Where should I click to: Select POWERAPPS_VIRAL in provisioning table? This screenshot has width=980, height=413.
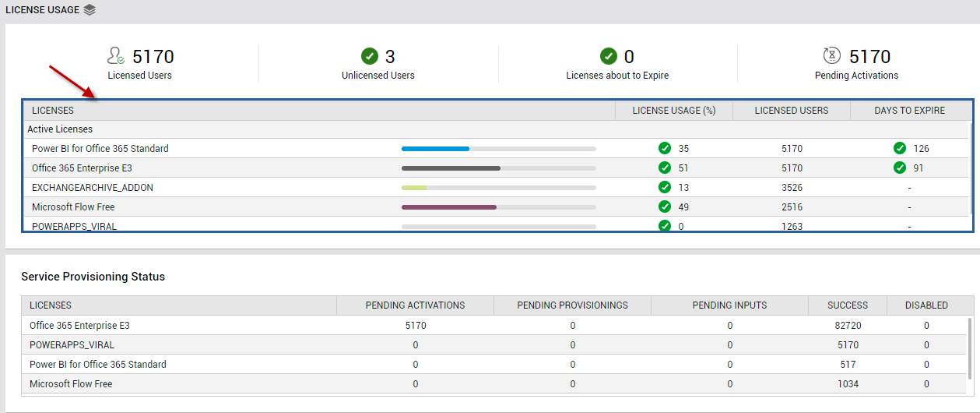tap(494, 344)
